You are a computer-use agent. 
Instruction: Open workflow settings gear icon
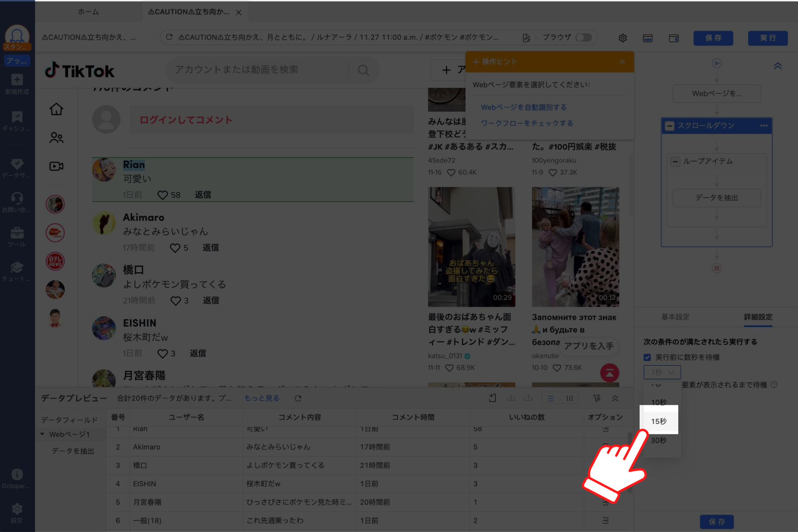coord(623,38)
